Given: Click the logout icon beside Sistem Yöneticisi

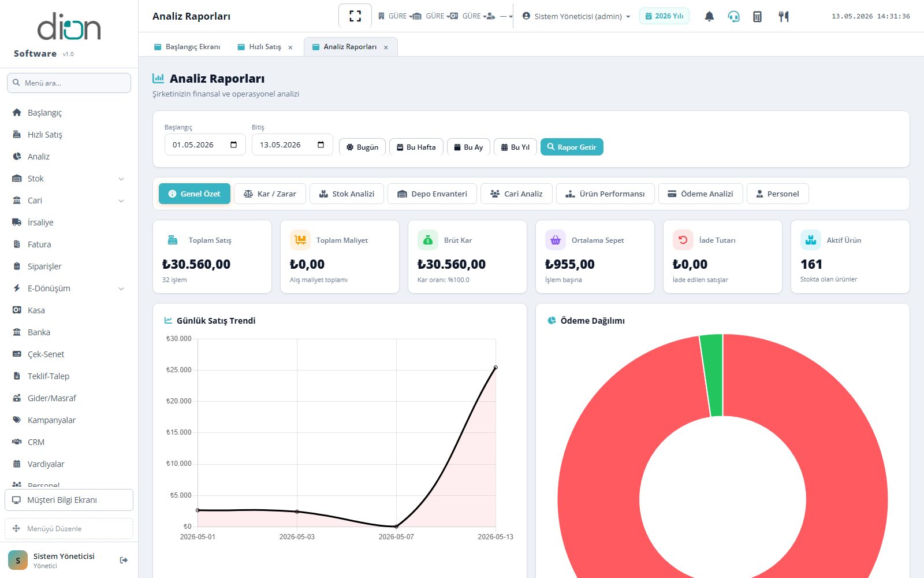Looking at the screenshot, I should 124,560.
